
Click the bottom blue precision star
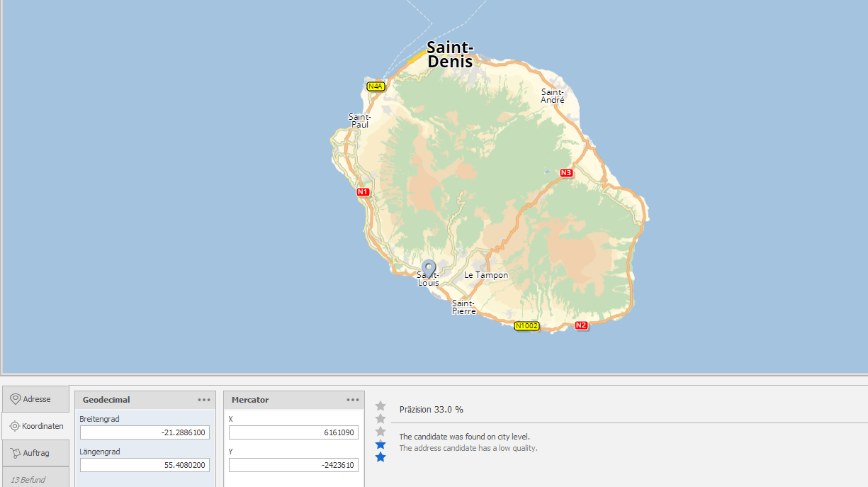(x=381, y=457)
